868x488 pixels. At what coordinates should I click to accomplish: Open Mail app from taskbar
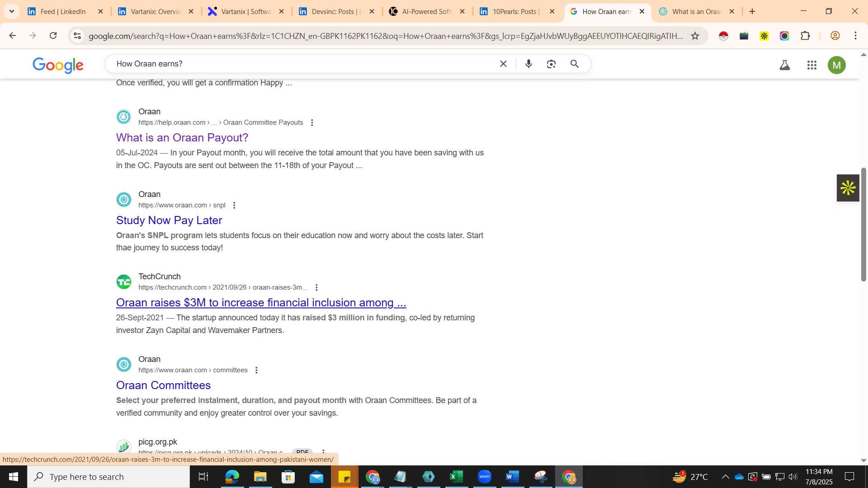[316, 477]
